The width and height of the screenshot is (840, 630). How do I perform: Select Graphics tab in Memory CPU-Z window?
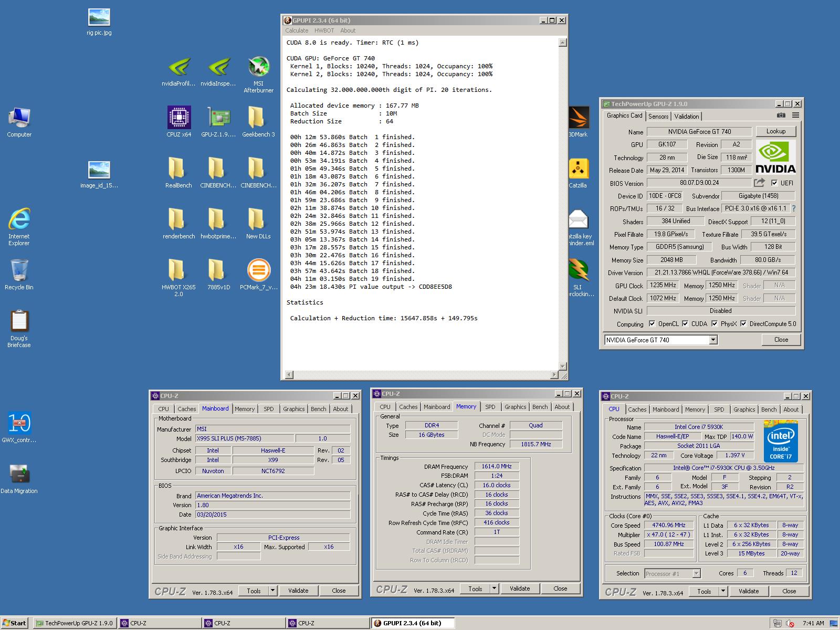point(515,407)
